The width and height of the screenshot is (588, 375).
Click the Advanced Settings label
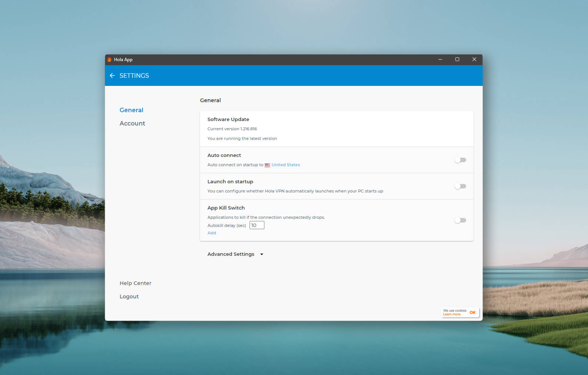pyautogui.click(x=231, y=254)
